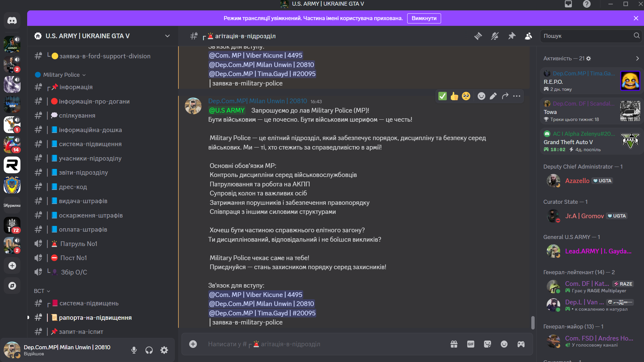The image size is (644, 362).
Task: Open the sticker picker
Action: coord(487,344)
